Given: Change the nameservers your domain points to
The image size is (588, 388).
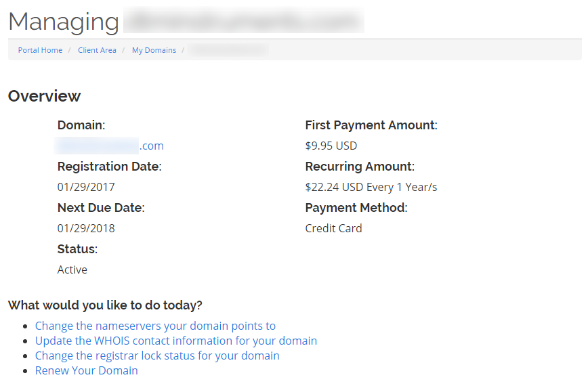Looking at the screenshot, I should click(x=155, y=326).
